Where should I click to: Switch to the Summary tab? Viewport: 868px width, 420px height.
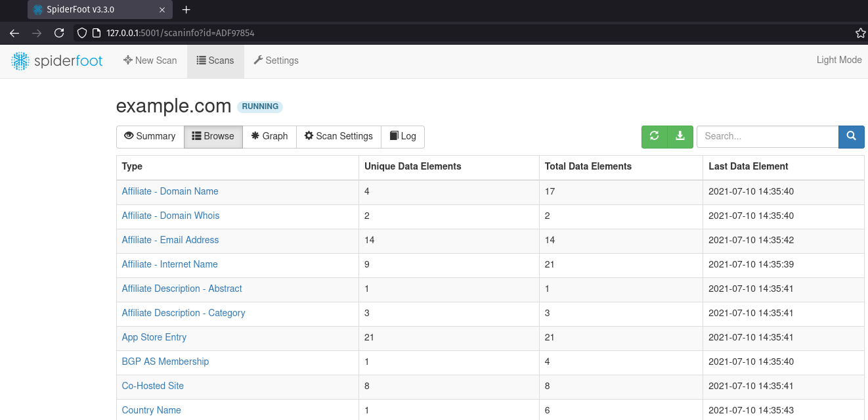click(150, 136)
